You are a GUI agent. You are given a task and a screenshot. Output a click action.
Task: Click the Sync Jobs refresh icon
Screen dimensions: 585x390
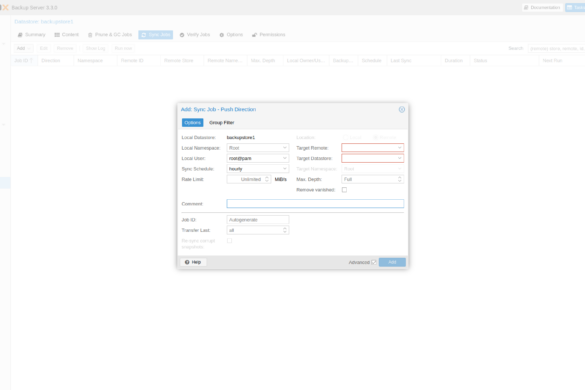tap(144, 35)
